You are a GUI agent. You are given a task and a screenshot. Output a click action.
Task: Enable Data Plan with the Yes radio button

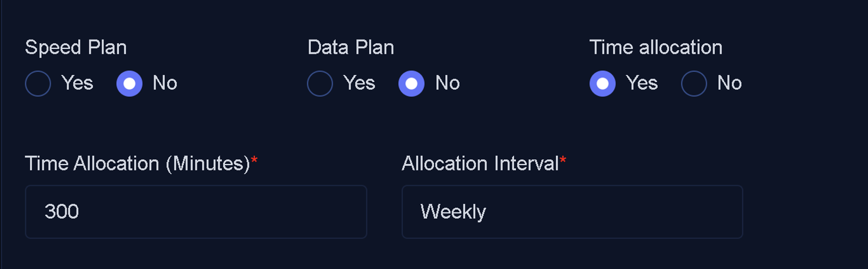pyautogui.click(x=320, y=83)
